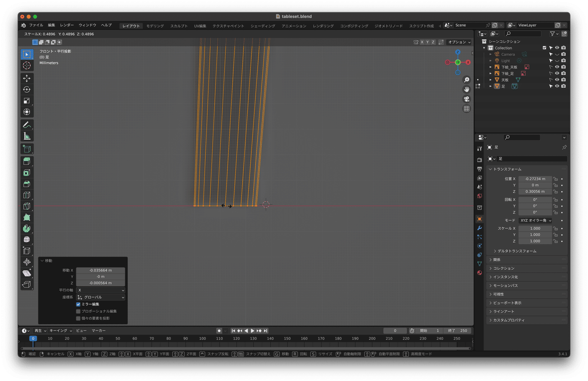Open the オプション dropdown in viewport
The height and width of the screenshot is (381, 588).
[x=459, y=42]
